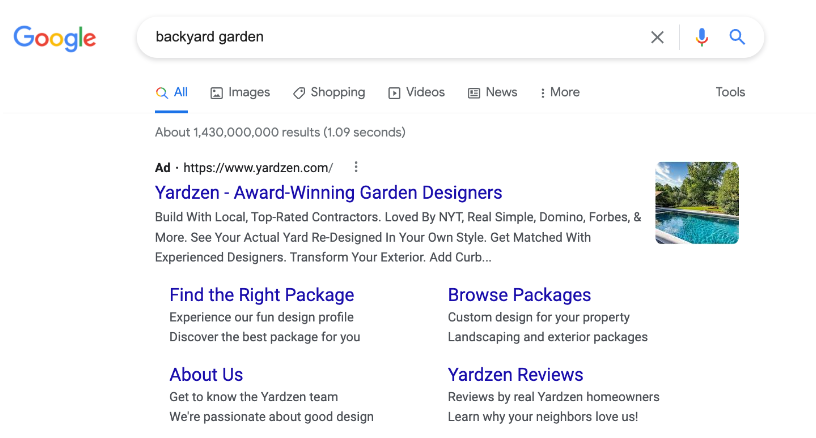The width and height of the screenshot is (816, 438).
Task: Open the News results tab
Action: (492, 93)
